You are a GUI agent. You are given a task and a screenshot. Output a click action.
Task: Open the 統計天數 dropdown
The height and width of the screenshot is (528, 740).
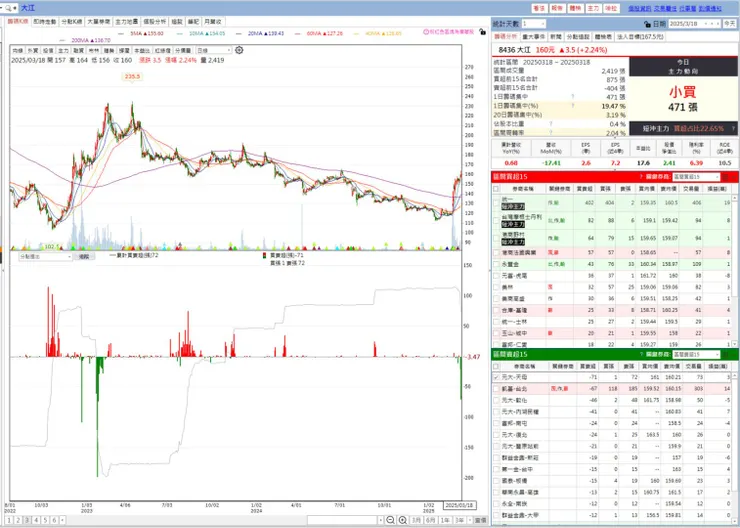tap(534, 24)
